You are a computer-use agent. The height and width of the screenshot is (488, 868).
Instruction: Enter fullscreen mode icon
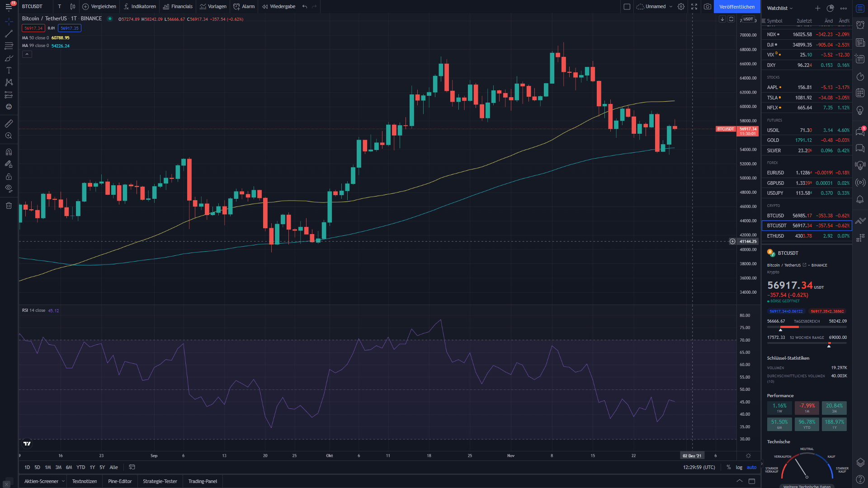click(x=694, y=7)
